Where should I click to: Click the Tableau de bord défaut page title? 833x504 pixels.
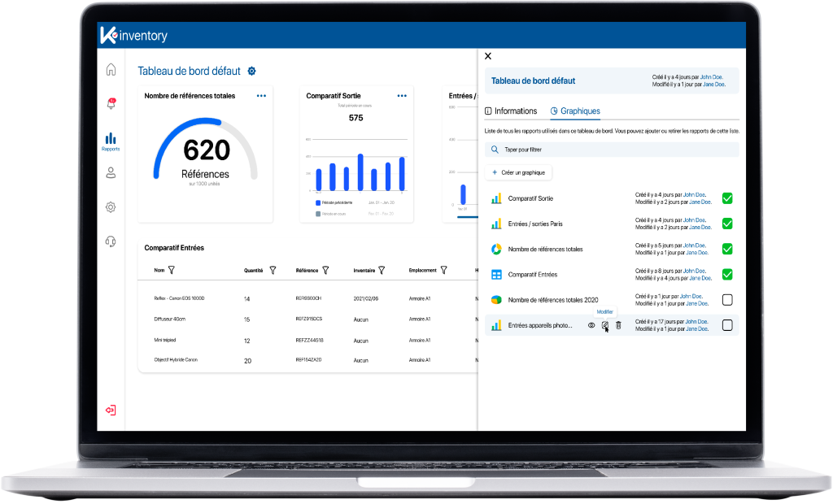pos(189,72)
